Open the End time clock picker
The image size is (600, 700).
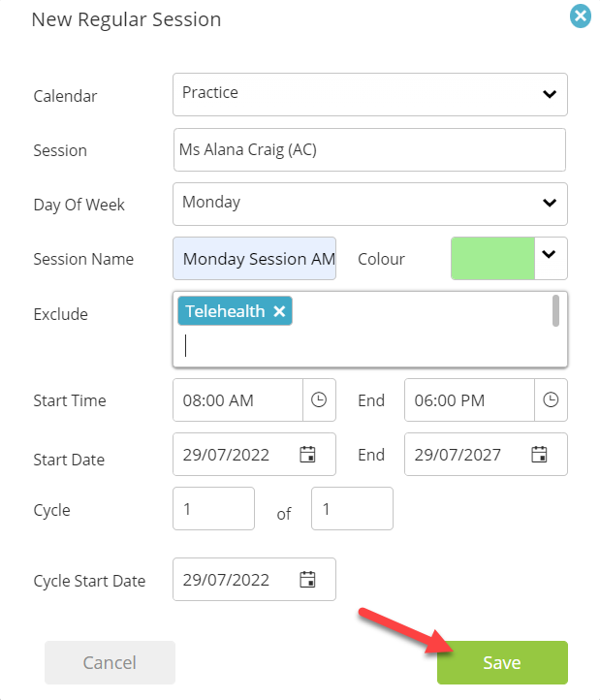tap(551, 399)
